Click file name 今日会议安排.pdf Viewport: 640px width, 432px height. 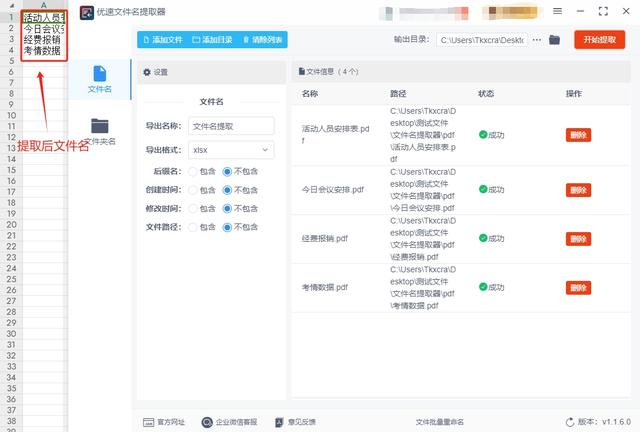point(333,190)
